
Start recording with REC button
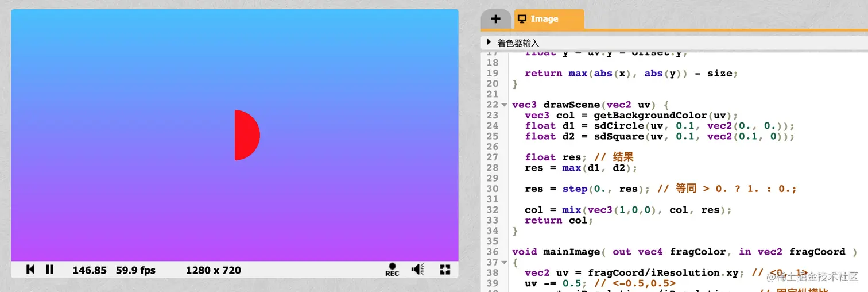coord(392,270)
